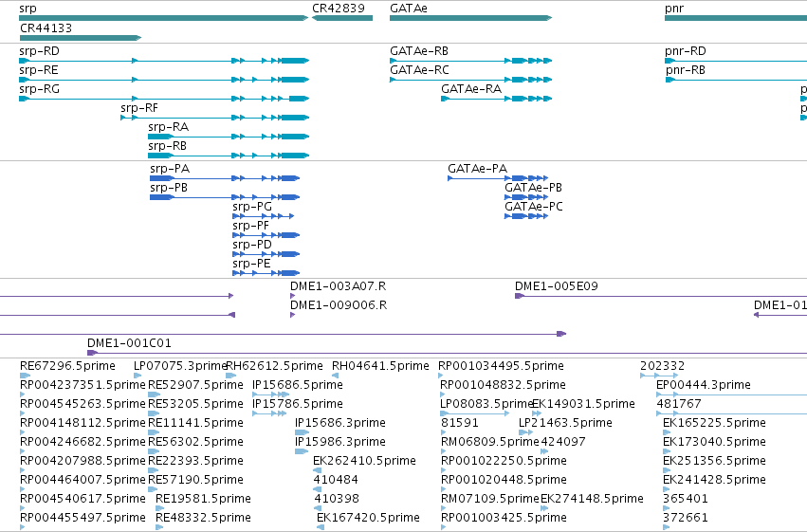Select the srp-PD protein feature

[x=266, y=254]
